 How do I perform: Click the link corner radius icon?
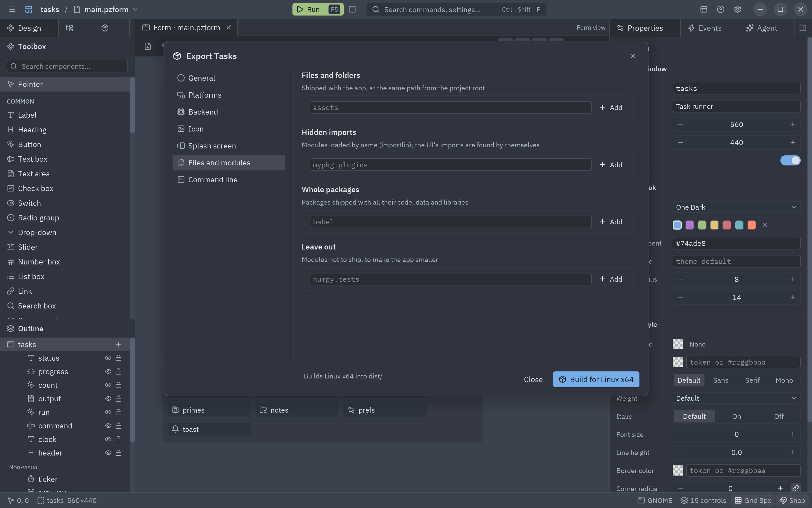[795, 488]
